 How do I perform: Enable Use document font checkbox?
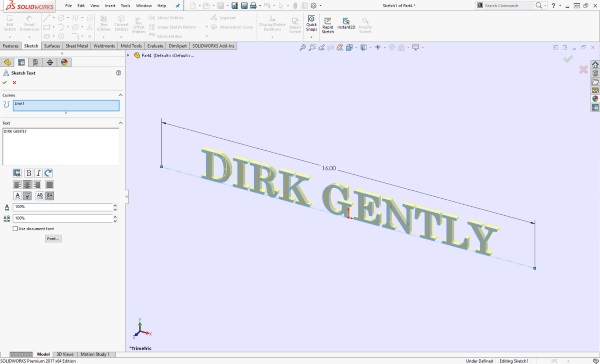click(15, 229)
